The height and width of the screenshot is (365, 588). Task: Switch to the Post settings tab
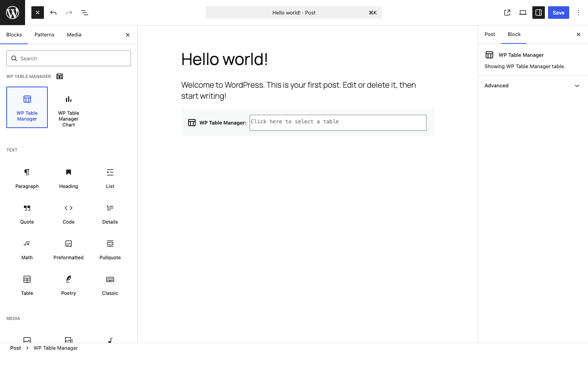490,34
